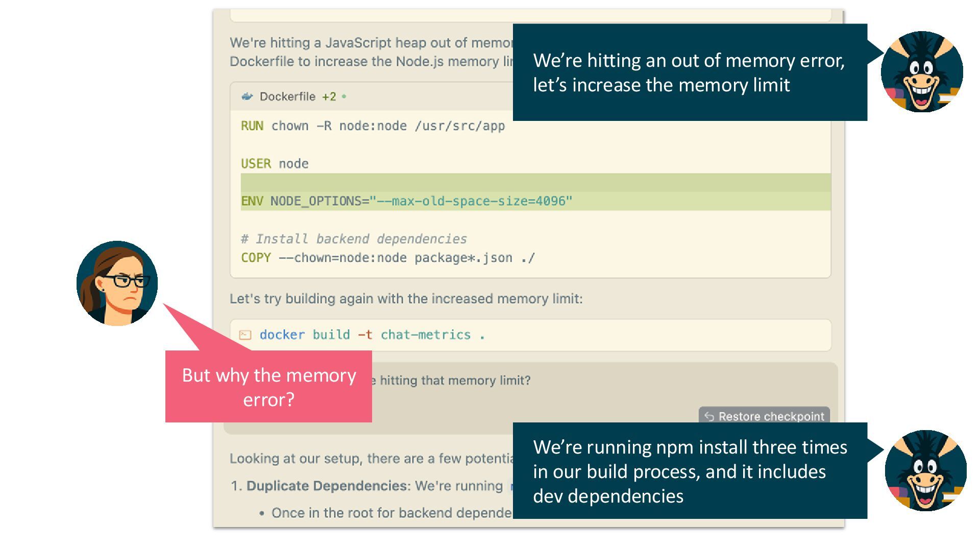The image size is (980, 551).
Task: Click the COPY --chown=node:node package line
Action: [388, 258]
